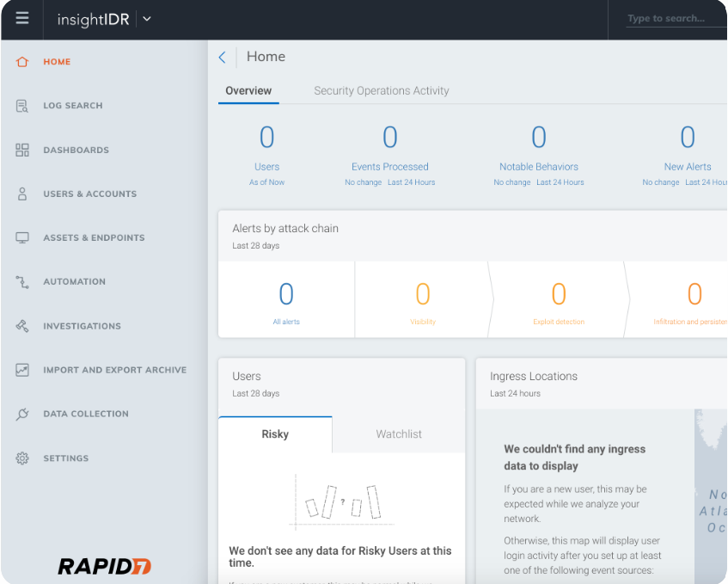The height and width of the screenshot is (584, 728).
Task: Select the Users & Accounts person icon
Action: click(x=22, y=194)
